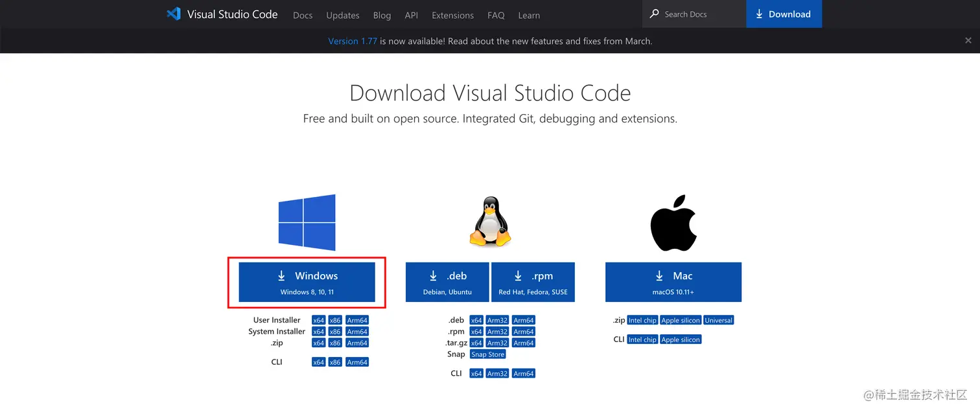Click the Search Docs input field

tap(694, 14)
